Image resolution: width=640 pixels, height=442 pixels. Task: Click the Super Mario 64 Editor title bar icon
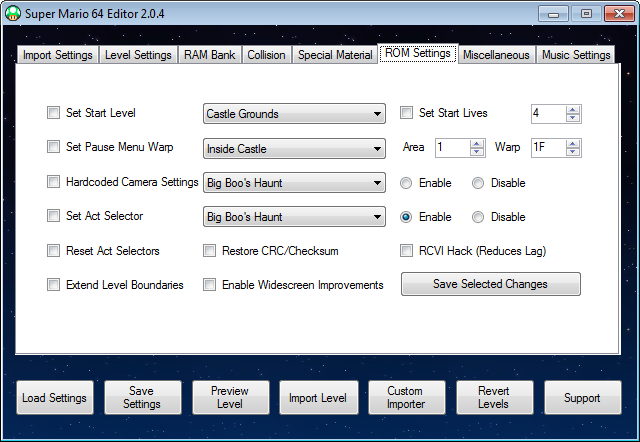pyautogui.click(x=12, y=13)
